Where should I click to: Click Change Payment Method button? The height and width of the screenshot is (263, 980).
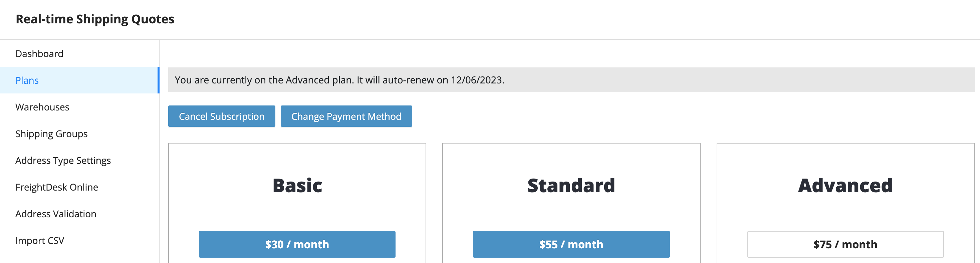pyautogui.click(x=346, y=116)
